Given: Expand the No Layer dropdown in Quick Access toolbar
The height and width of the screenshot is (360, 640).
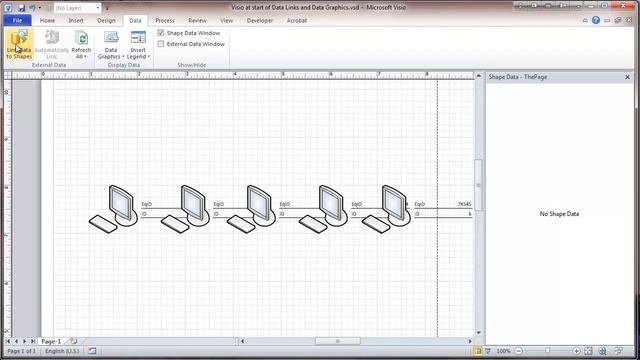Looking at the screenshot, I should (98, 8).
